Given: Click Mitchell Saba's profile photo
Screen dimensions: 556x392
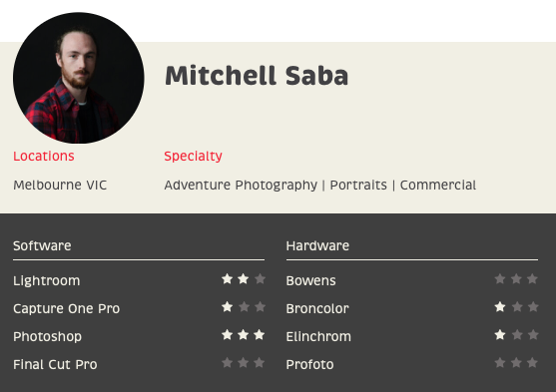Looking at the screenshot, I should click(x=79, y=78).
